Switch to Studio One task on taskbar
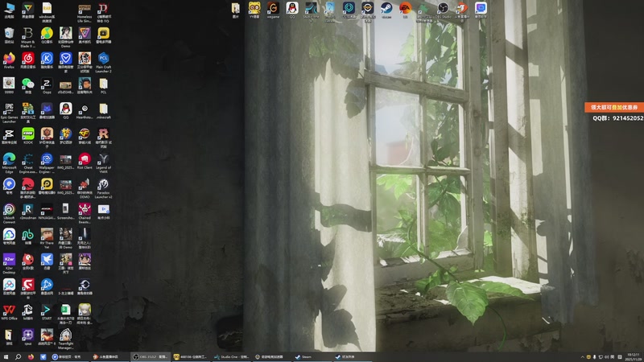 tap(231, 357)
